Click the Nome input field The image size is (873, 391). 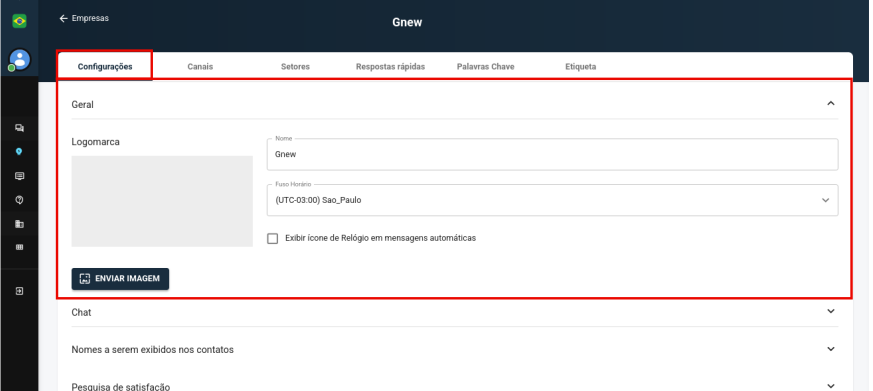click(x=552, y=154)
